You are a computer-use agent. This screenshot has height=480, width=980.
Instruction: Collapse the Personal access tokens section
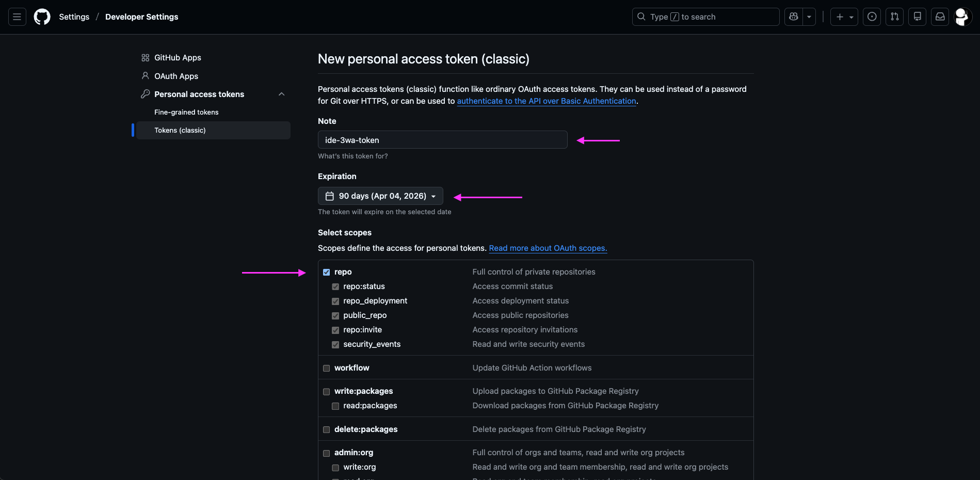pyautogui.click(x=281, y=94)
